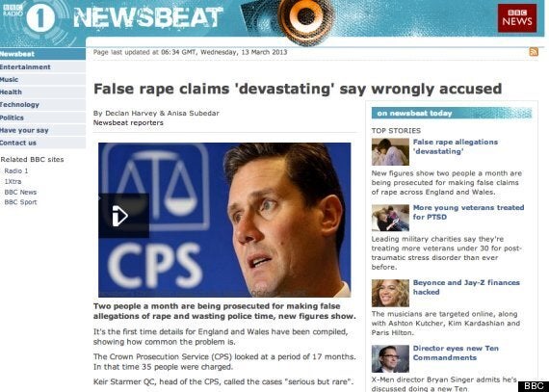
Task: Click the orange RSS feed icon
Action: [x=534, y=52]
